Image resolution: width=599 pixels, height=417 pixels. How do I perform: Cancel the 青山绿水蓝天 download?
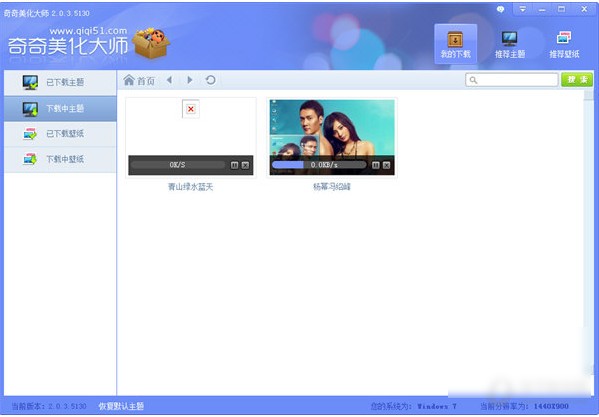click(x=245, y=165)
